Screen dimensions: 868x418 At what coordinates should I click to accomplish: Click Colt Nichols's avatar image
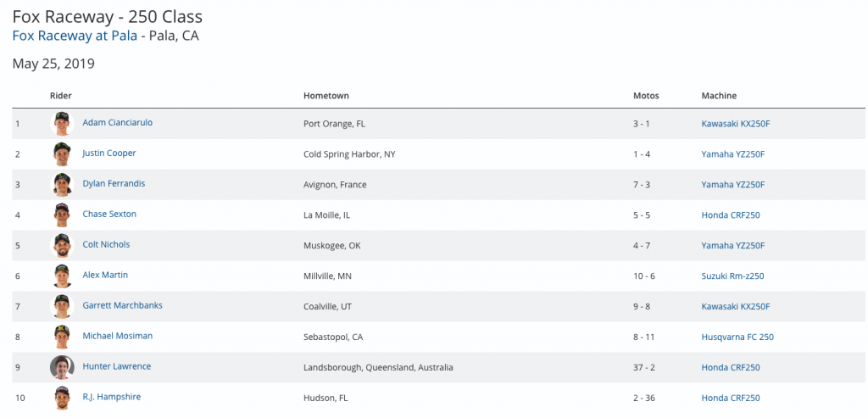coord(62,246)
